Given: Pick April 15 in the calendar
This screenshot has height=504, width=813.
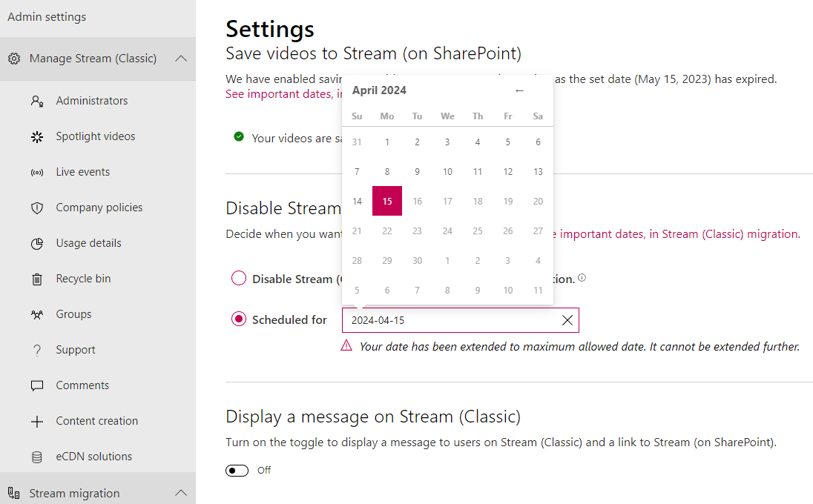Looking at the screenshot, I should tap(387, 201).
